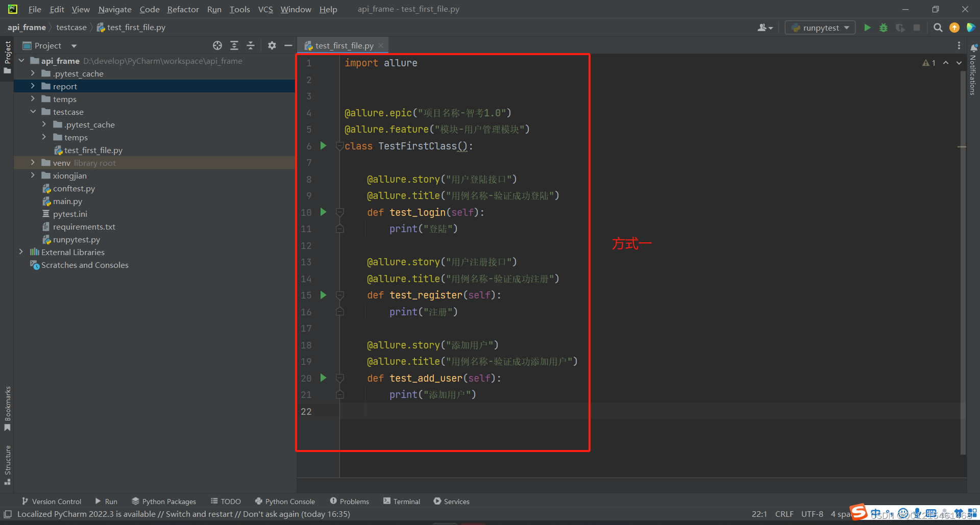Open the Code With Me user icon
The height and width of the screenshot is (525, 980).
(765, 28)
